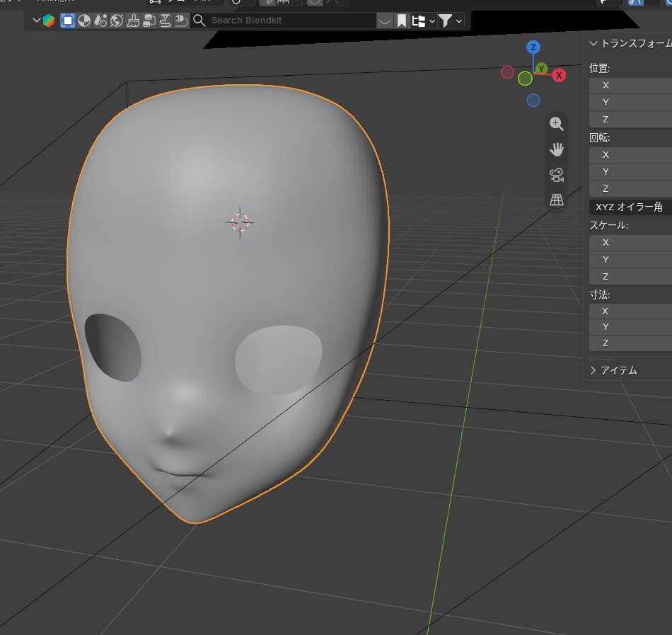This screenshot has width=672, height=635.
Task: Click the BlendKit categories tree icon
Action: coord(418,21)
